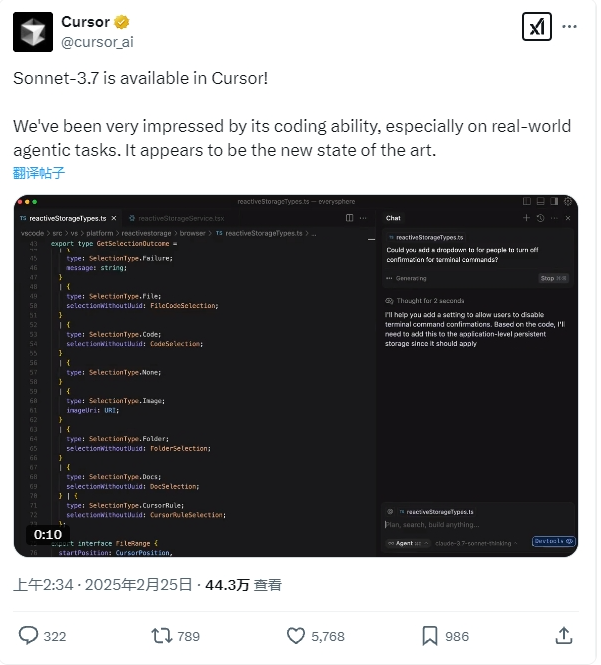
Task: Open the claude-3.7-sonnet-thinking model dropdown
Action: 476,543
